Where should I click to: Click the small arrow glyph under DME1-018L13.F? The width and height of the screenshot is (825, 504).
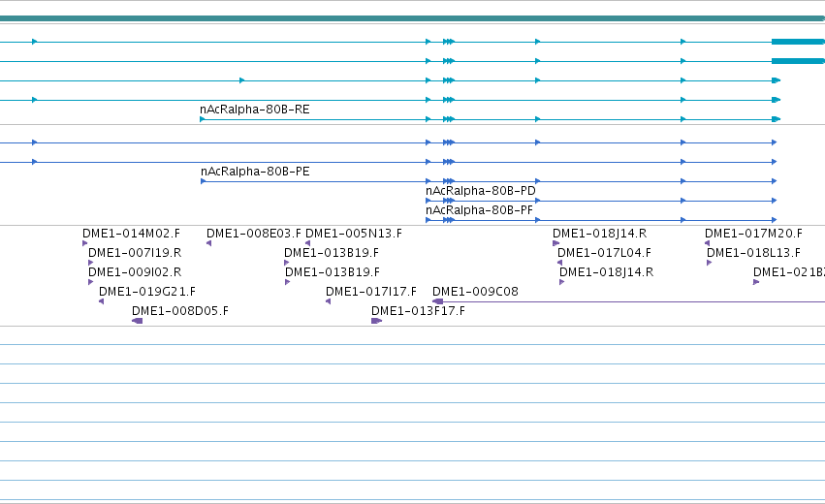(710, 263)
